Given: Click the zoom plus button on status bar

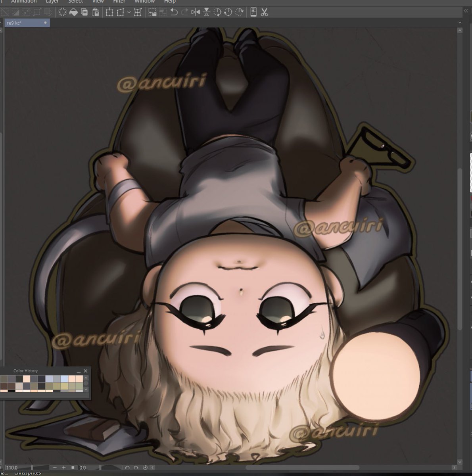Looking at the screenshot, I should coord(64,468).
